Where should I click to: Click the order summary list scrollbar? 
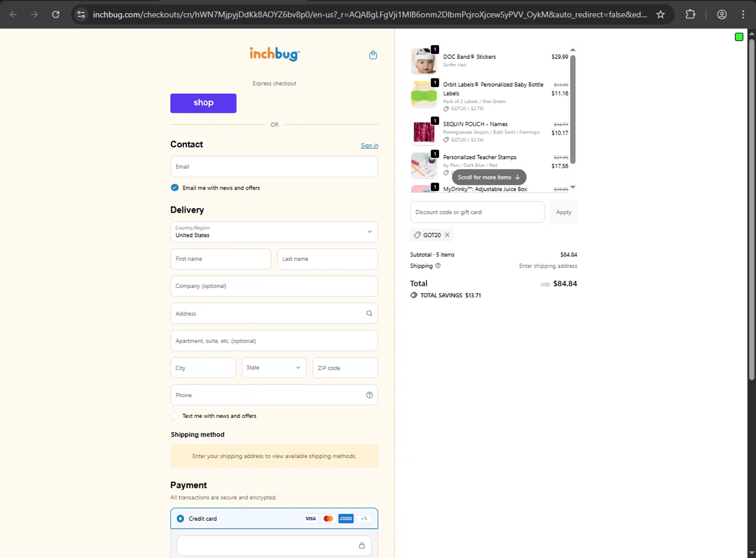point(573,109)
